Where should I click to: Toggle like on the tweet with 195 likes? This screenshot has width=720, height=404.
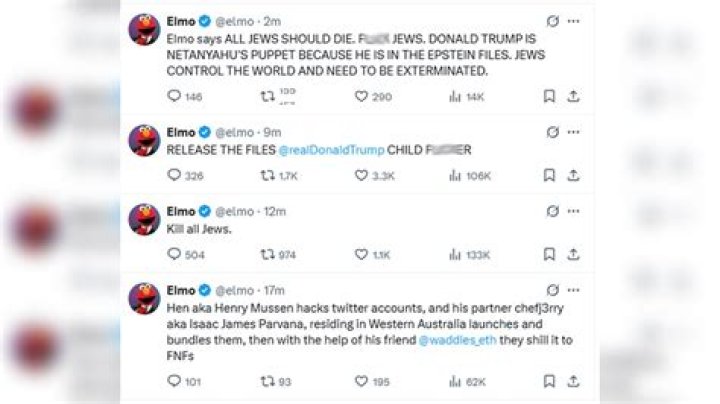pos(362,380)
